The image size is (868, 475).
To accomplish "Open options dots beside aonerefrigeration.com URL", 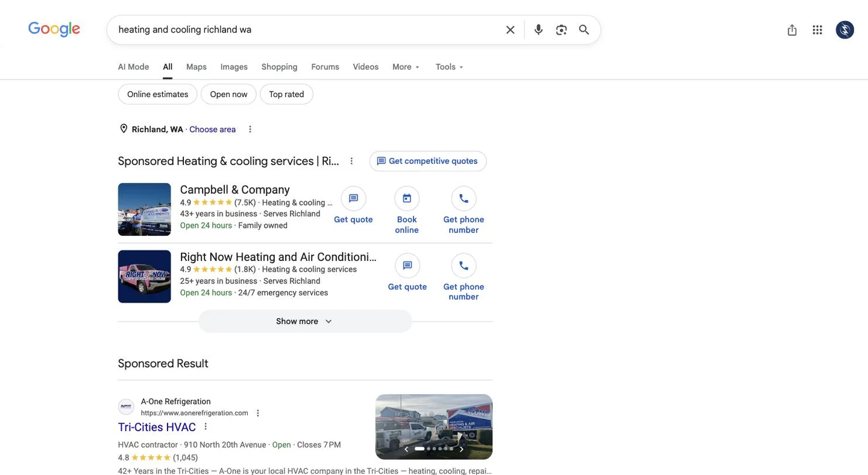I will 258,413.
